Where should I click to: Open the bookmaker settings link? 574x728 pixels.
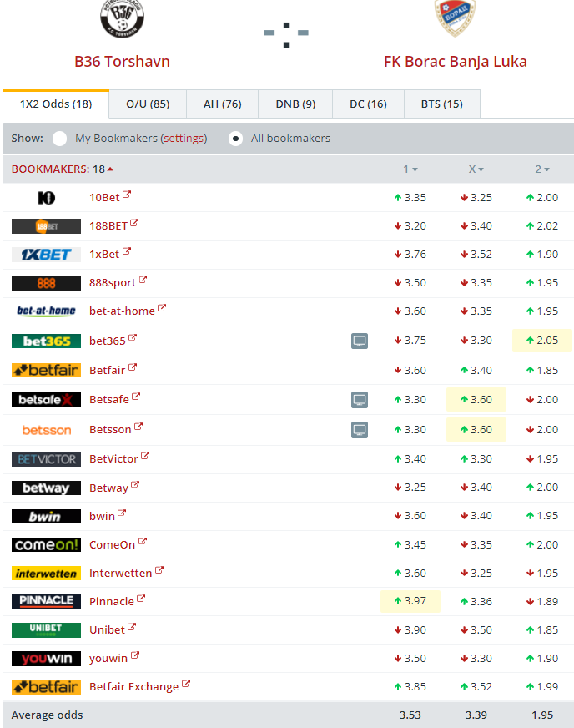(184, 139)
